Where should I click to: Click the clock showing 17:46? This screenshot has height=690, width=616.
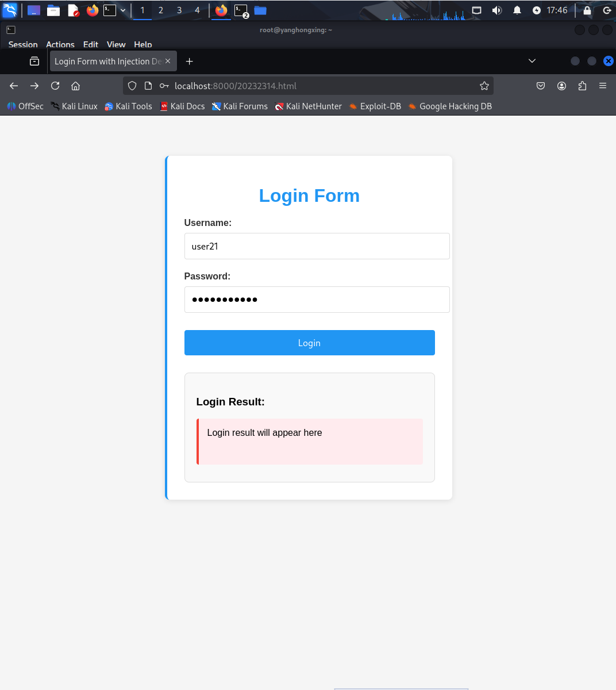557,10
